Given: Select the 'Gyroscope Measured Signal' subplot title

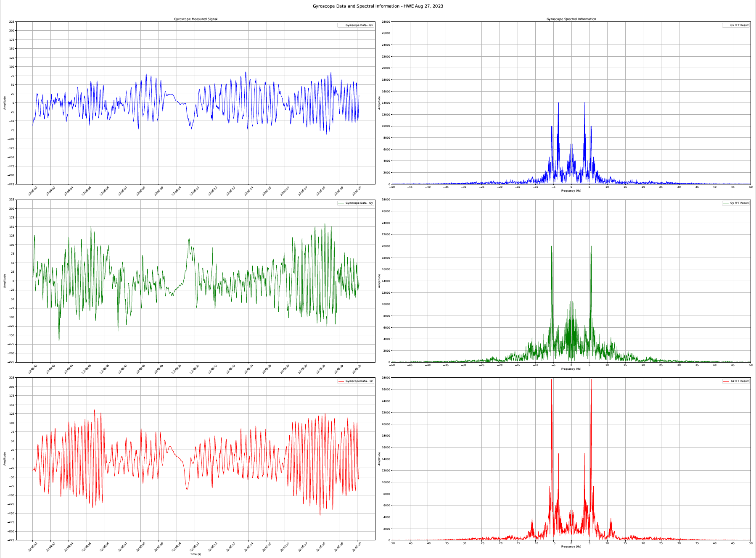Looking at the screenshot, I should point(196,19).
